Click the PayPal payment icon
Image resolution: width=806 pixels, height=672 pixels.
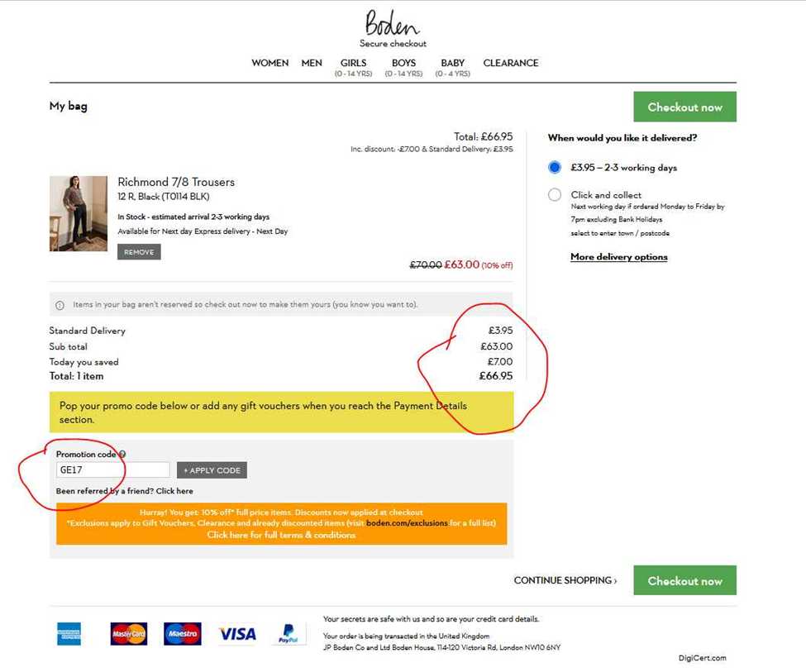[289, 633]
